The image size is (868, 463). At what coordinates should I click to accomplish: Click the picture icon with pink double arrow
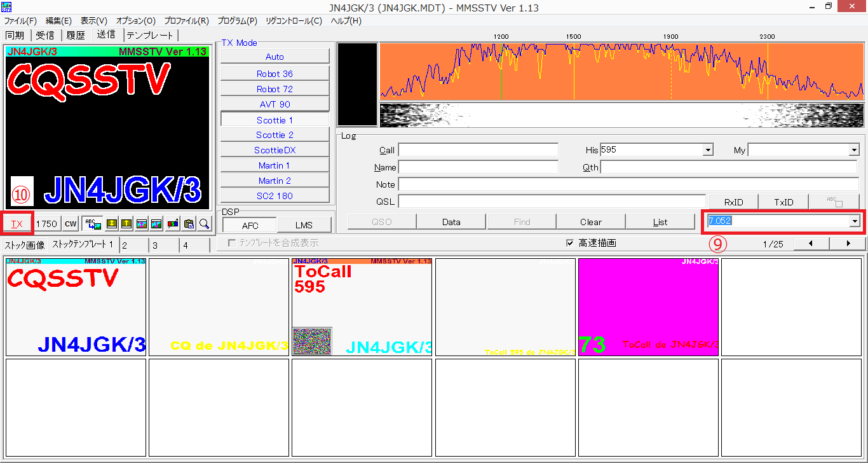[142, 224]
